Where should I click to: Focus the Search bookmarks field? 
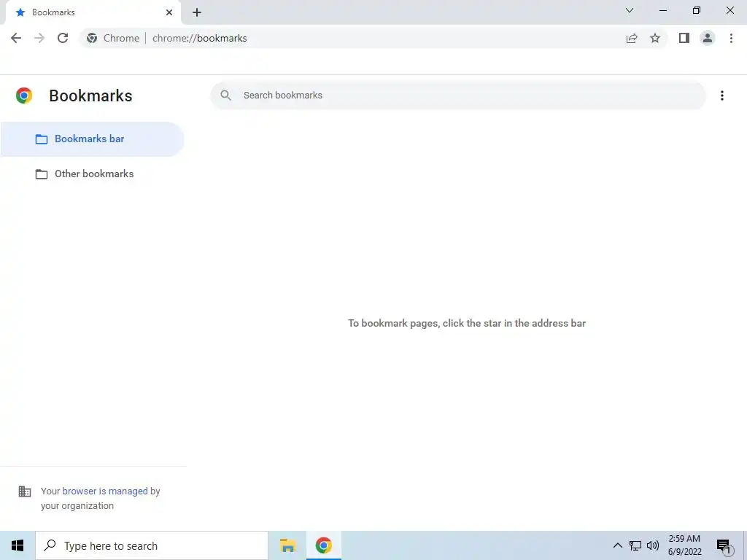coord(458,96)
